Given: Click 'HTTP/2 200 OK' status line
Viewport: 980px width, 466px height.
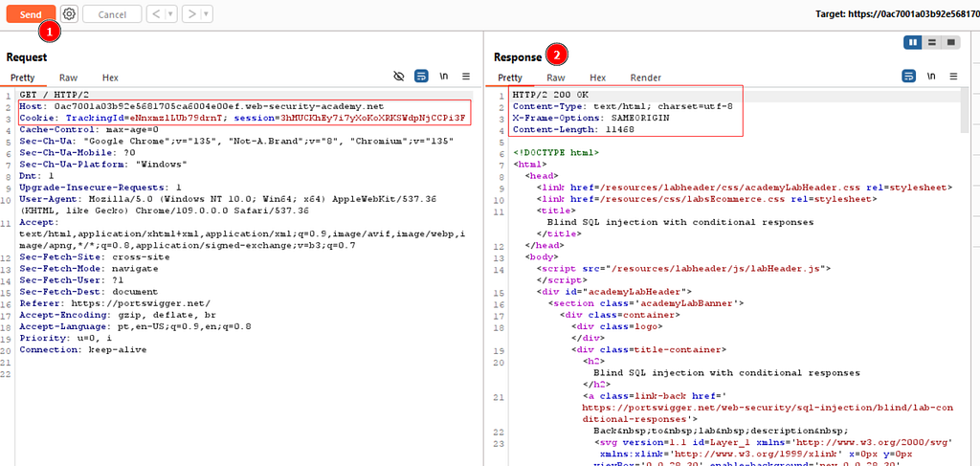Looking at the screenshot, I should [x=550, y=95].
